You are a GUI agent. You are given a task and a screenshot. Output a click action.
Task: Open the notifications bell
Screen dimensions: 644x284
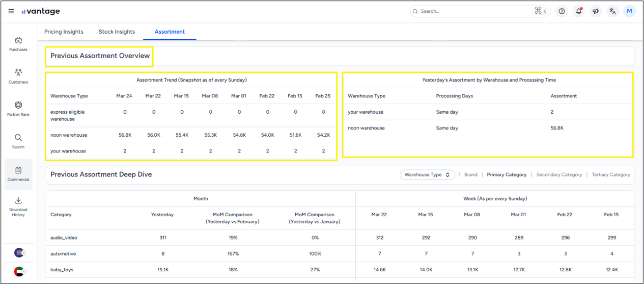point(579,11)
